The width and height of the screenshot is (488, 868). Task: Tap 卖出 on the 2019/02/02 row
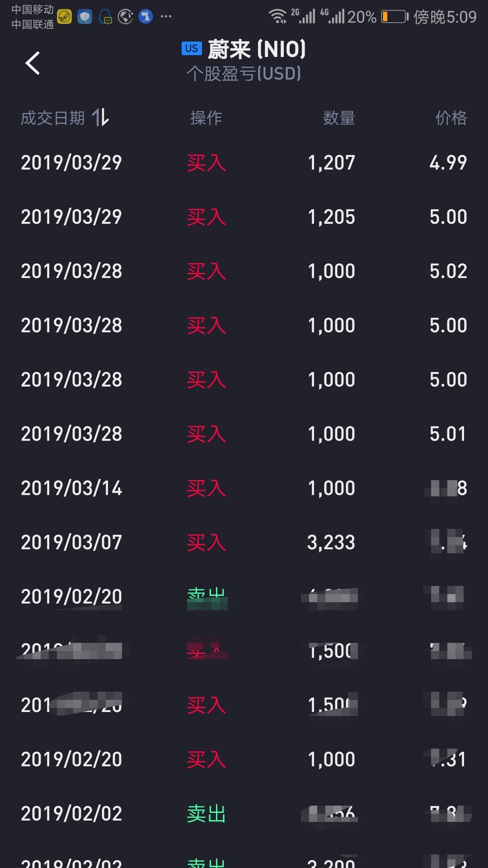click(x=206, y=814)
